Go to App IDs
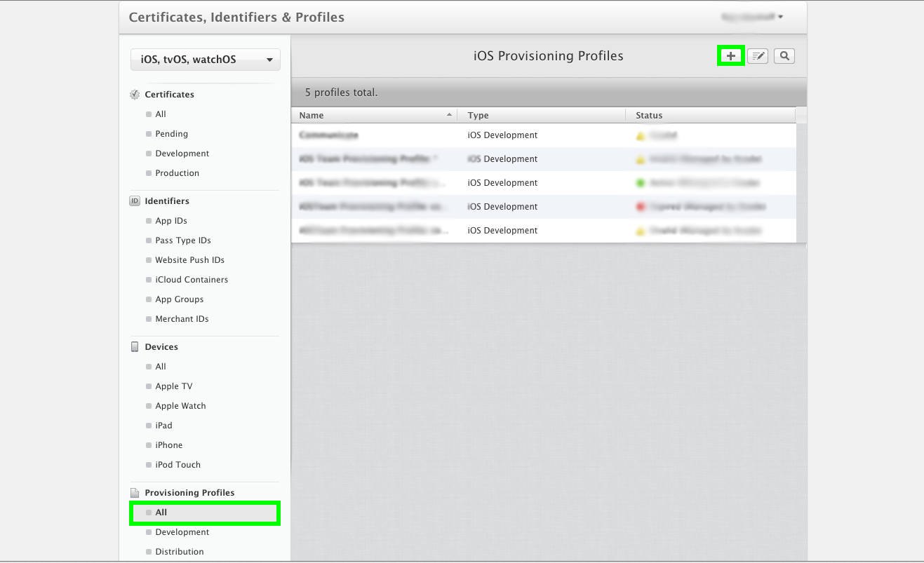 171,221
